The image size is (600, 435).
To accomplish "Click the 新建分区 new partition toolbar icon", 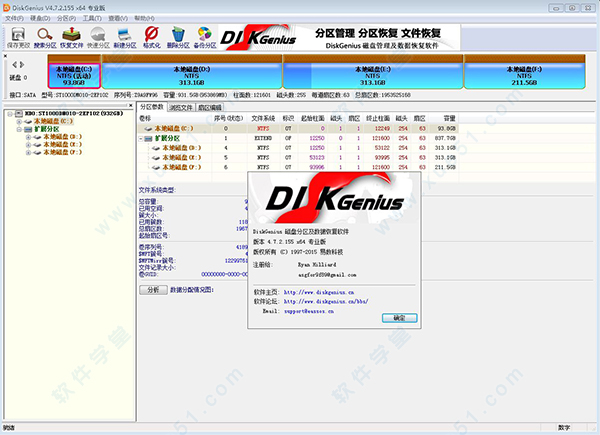I will tap(125, 34).
